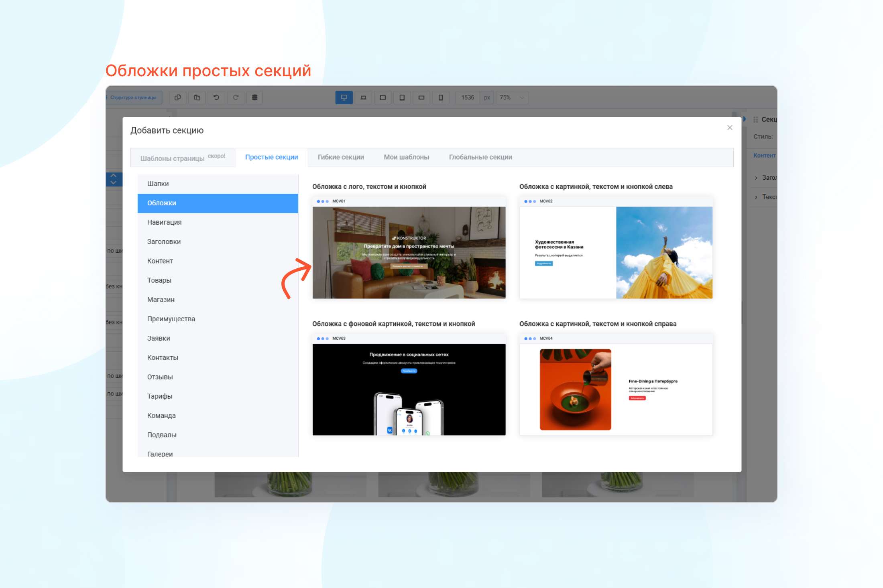Click the 1536 width input field
The width and height of the screenshot is (883, 588).
[x=468, y=97]
